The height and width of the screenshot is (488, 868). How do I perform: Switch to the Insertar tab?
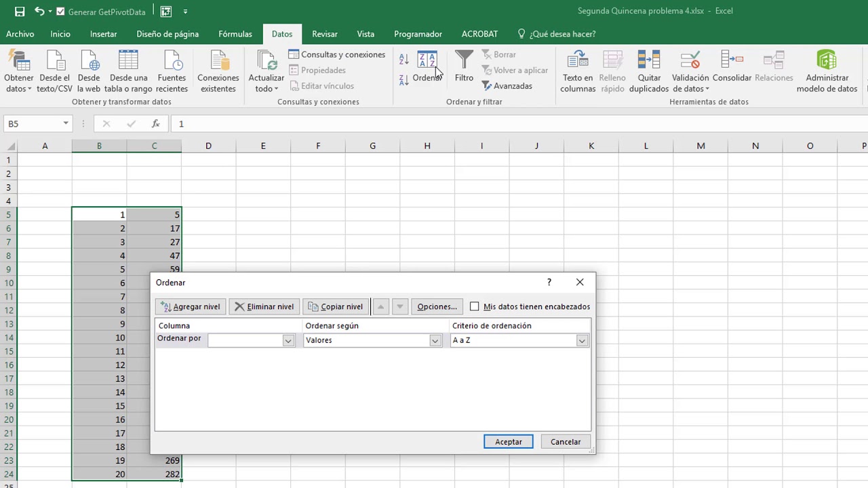pyautogui.click(x=103, y=34)
